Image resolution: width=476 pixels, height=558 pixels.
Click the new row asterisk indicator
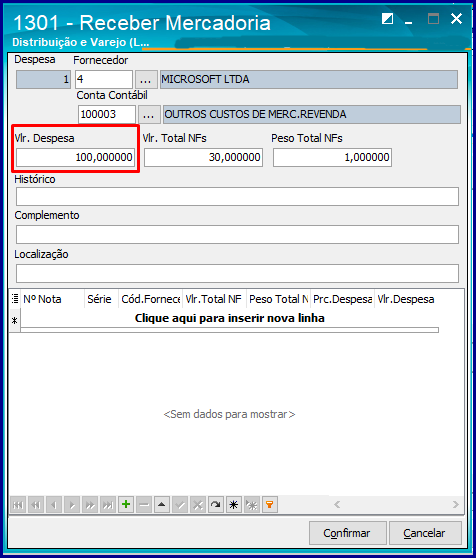coord(15,321)
